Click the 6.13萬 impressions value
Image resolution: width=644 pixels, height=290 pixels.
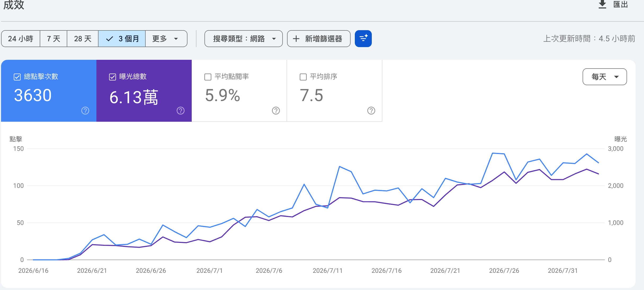(134, 97)
